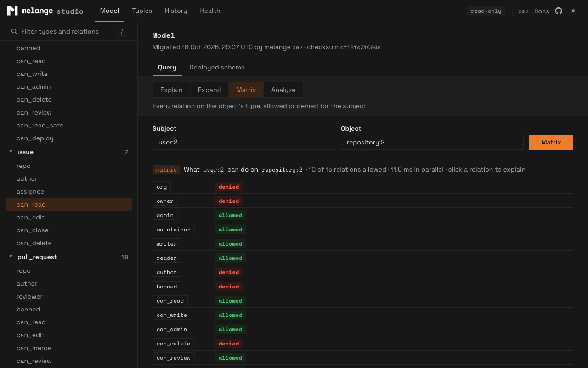Viewport: 588px width, 368px height.
Task: Open the GitHub repository icon
Action: click(x=559, y=11)
